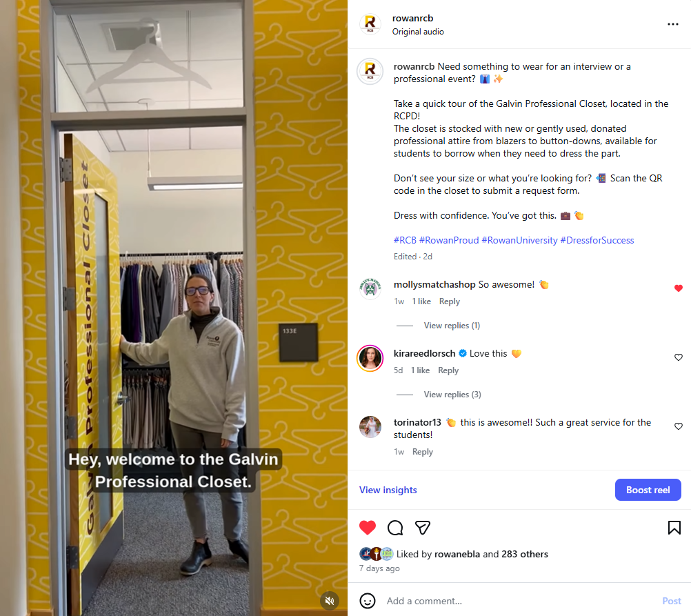Unmute the video sound
The image size is (691, 616).
[329, 601]
